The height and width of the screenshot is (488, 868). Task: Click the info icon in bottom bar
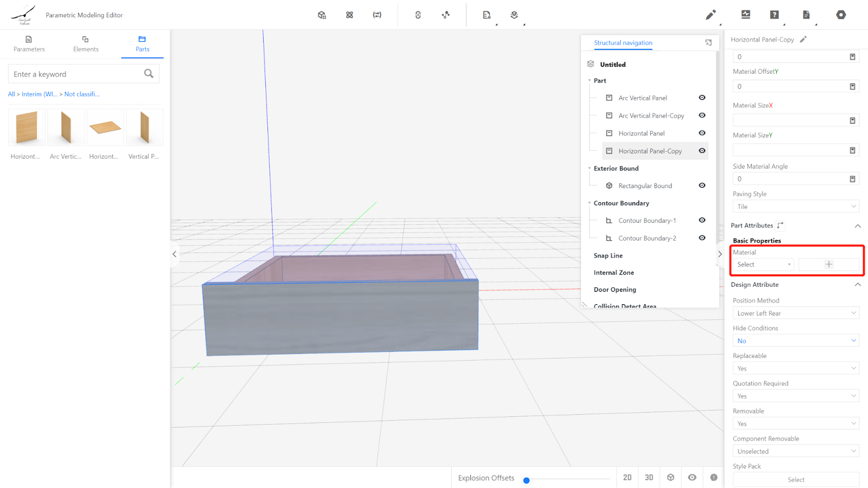[714, 478]
